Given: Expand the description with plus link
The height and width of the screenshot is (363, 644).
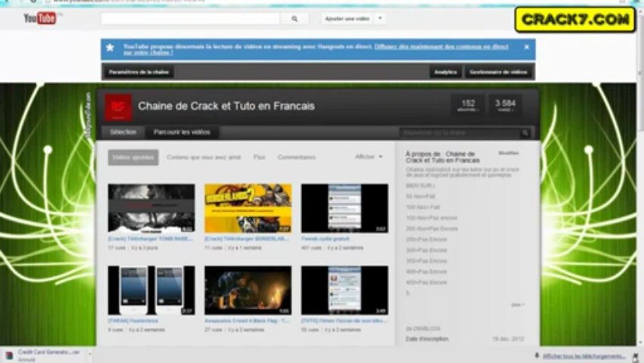Looking at the screenshot, I should (518, 305).
